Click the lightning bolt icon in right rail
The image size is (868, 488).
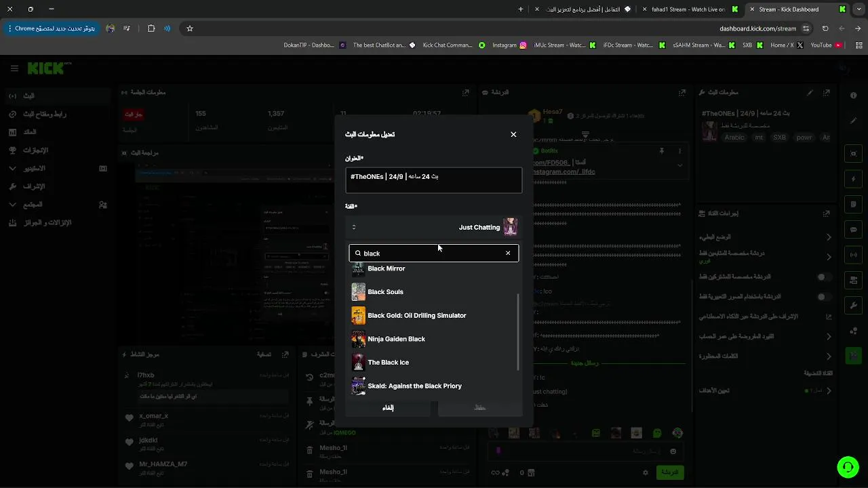(x=853, y=180)
